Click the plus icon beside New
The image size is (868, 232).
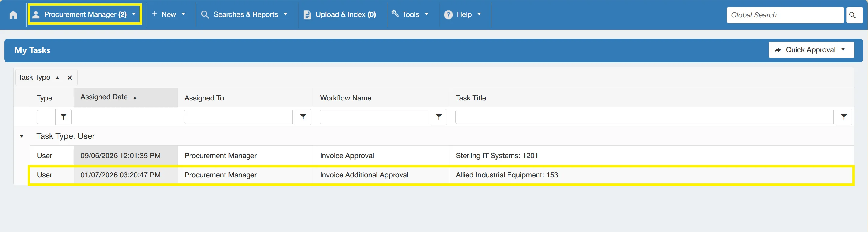click(154, 14)
